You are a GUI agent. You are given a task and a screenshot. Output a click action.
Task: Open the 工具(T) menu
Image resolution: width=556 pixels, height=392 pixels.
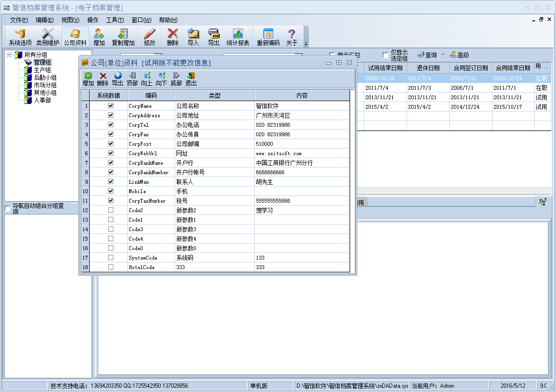coord(114,20)
